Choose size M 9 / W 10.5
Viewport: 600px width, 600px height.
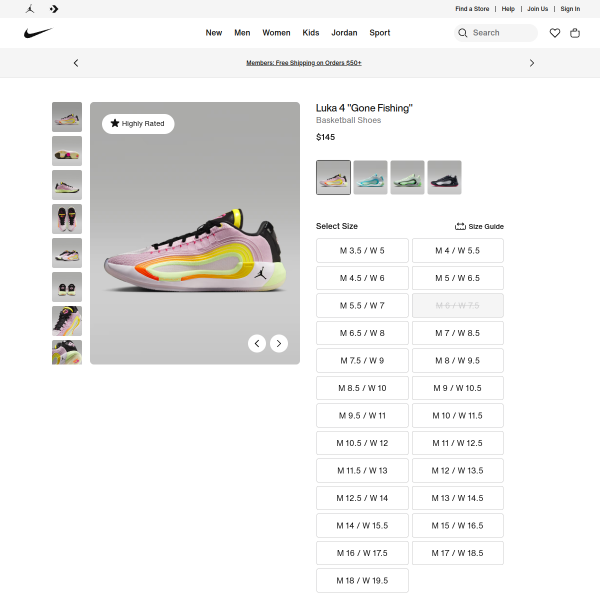(x=458, y=388)
